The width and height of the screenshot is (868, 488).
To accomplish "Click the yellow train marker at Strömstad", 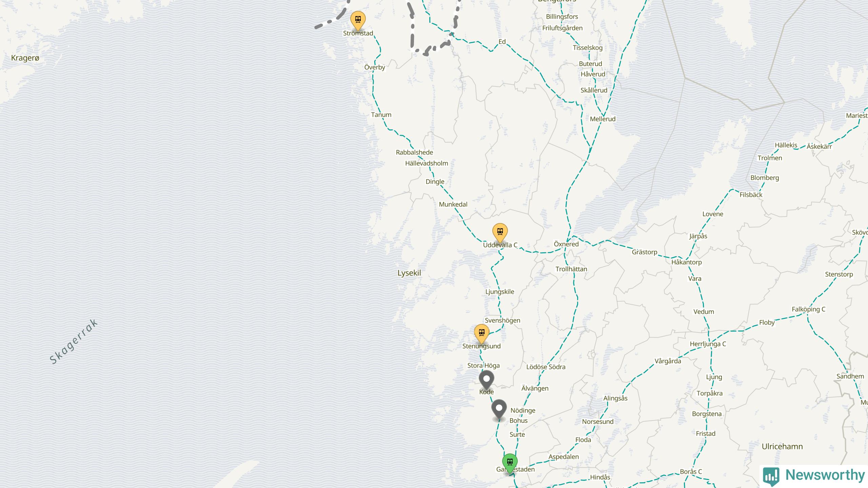I will tap(358, 20).
